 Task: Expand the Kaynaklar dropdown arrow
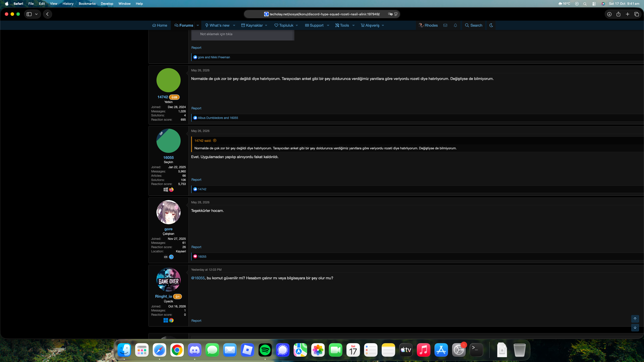click(266, 25)
